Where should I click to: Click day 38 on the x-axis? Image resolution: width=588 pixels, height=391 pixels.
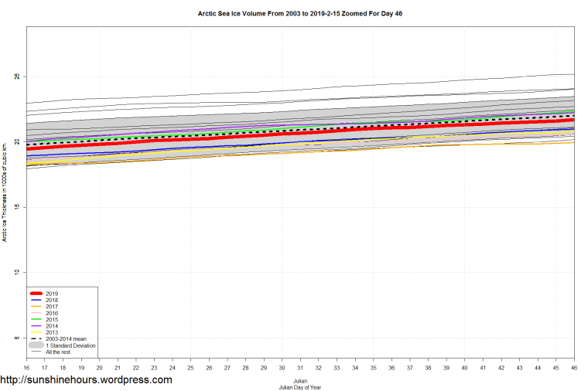[x=428, y=368]
